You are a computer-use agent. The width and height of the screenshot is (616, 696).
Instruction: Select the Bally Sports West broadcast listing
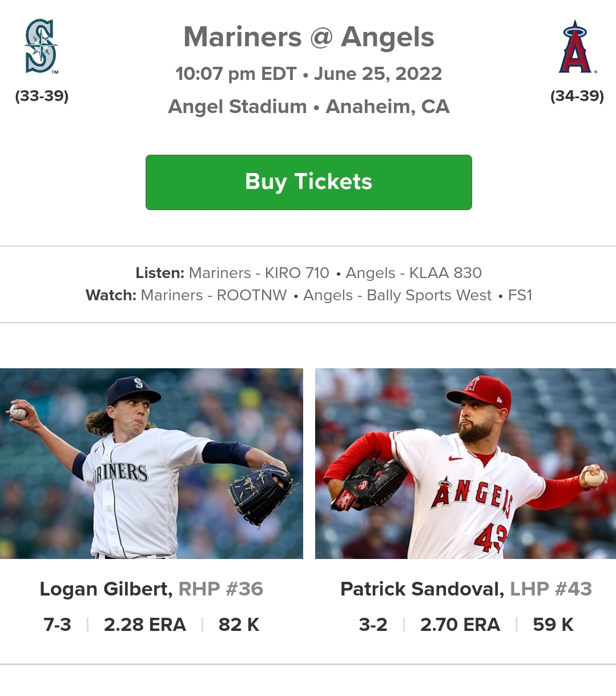pyautogui.click(x=397, y=295)
